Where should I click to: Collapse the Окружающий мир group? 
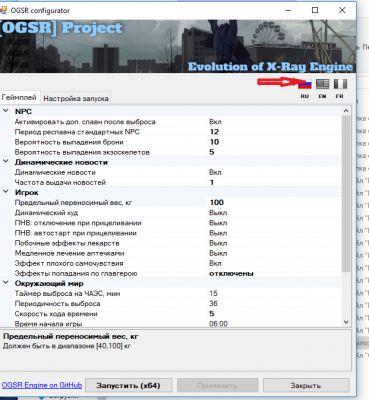6,283
